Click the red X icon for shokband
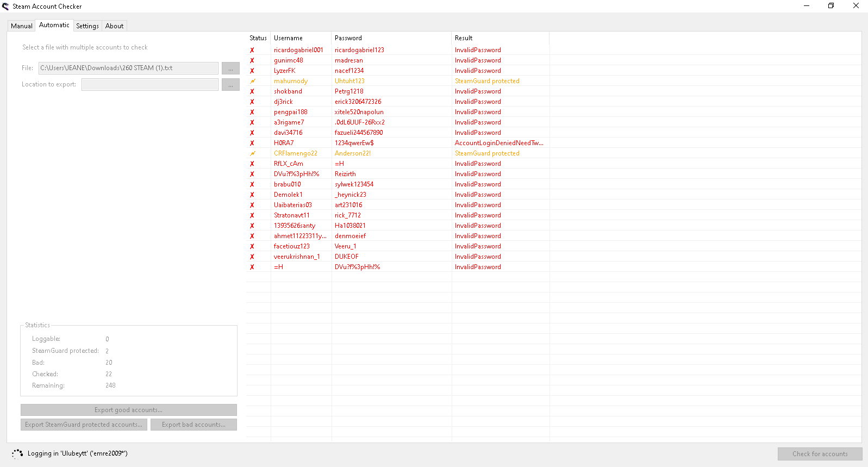 252,91
